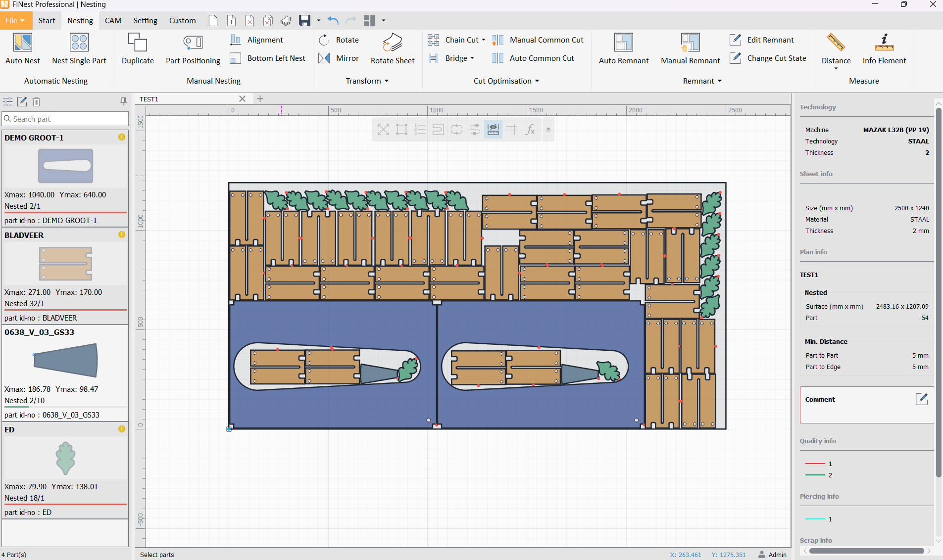This screenshot has width=943, height=560.
Task: Switch to the CAM ribbon tab
Action: pyautogui.click(x=113, y=21)
